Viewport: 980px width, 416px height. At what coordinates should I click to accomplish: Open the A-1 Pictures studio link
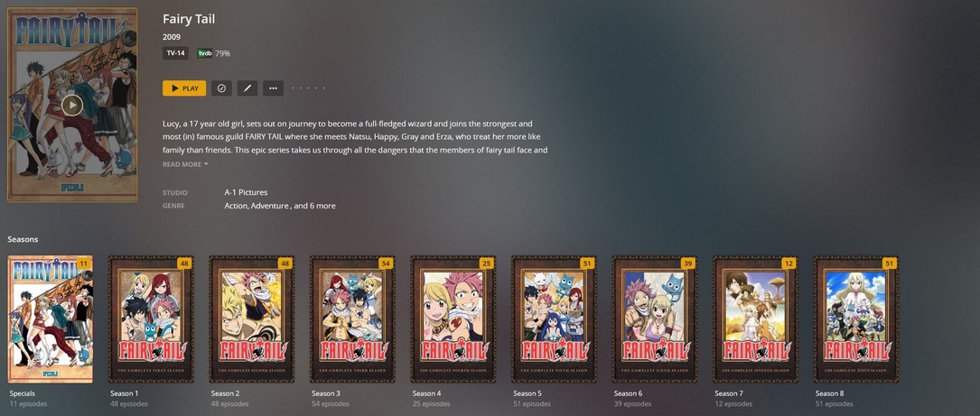point(246,192)
